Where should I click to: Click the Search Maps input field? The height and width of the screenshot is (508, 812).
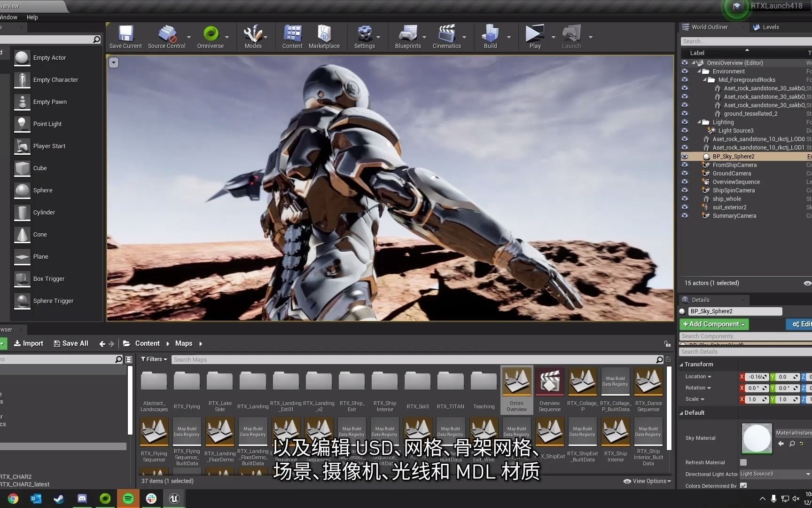click(414, 360)
